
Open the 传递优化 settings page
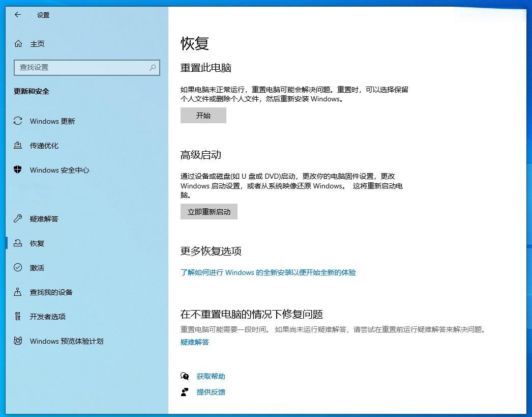(x=44, y=146)
